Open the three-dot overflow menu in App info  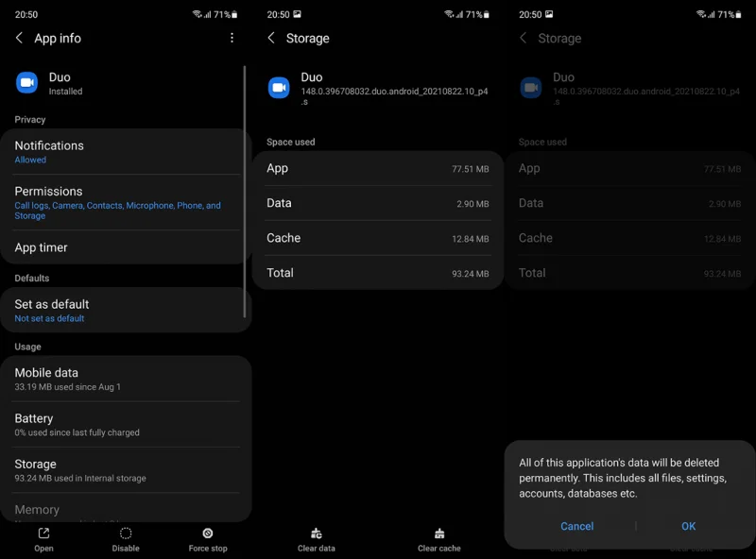click(232, 38)
